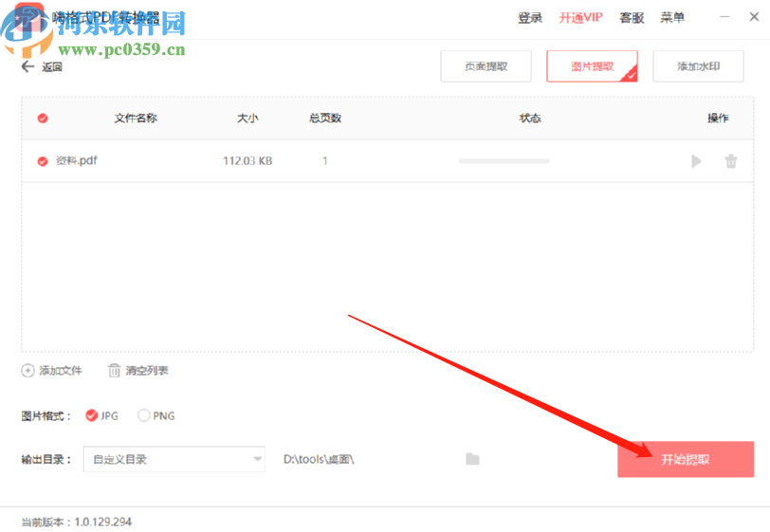Click the 添加文件 plus icon
Viewport: 770px width, 532px height.
27,371
